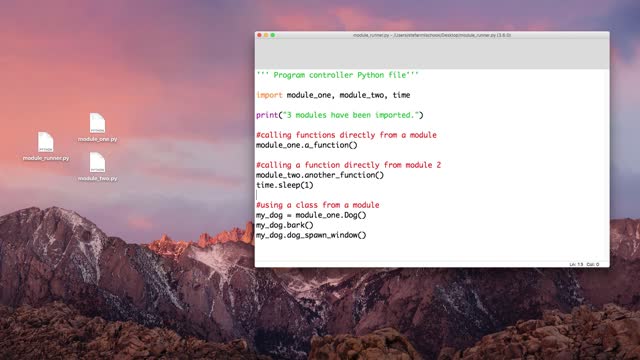Select the module_two.py desktop file icon
640x360 pixels.
tap(97, 162)
